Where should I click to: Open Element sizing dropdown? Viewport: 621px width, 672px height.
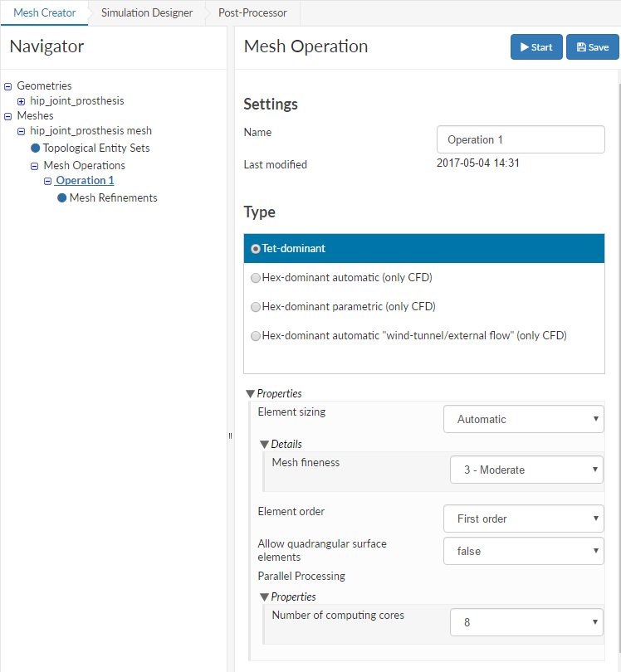point(523,420)
